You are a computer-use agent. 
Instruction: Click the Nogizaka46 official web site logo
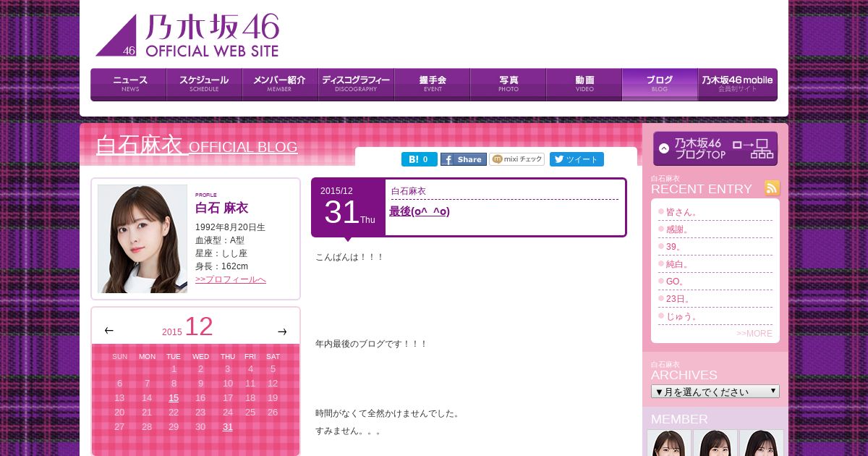click(187, 35)
